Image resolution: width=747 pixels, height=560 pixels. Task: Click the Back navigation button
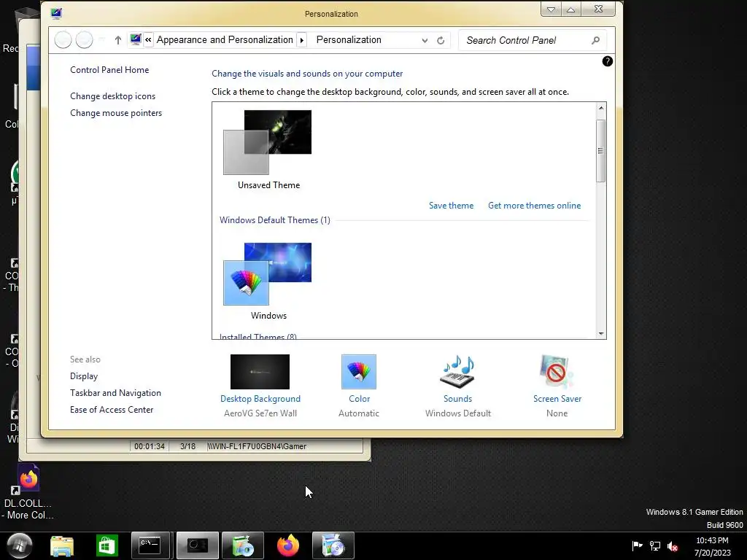click(63, 40)
